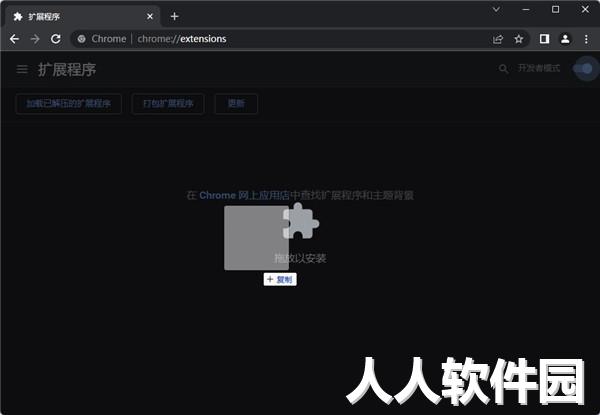600x415 pixels.
Task: Open the share this page icon
Action: tap(498, 39)
